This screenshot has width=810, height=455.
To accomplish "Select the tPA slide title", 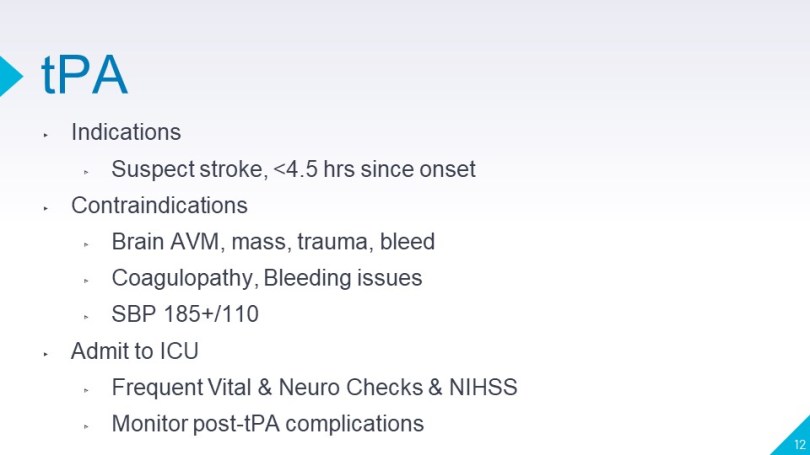I will pos(84,74).
